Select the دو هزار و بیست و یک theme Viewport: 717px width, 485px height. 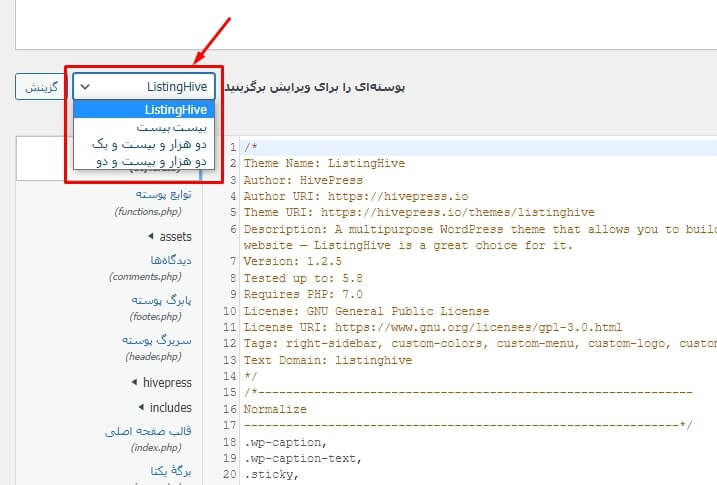[144, 144]
